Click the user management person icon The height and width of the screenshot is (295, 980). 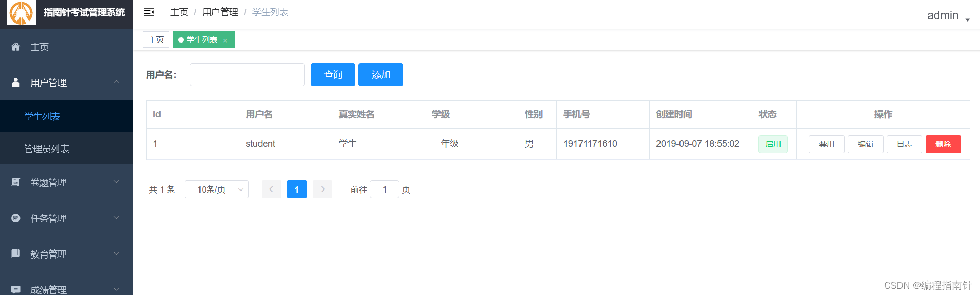[x=16, y=82]
